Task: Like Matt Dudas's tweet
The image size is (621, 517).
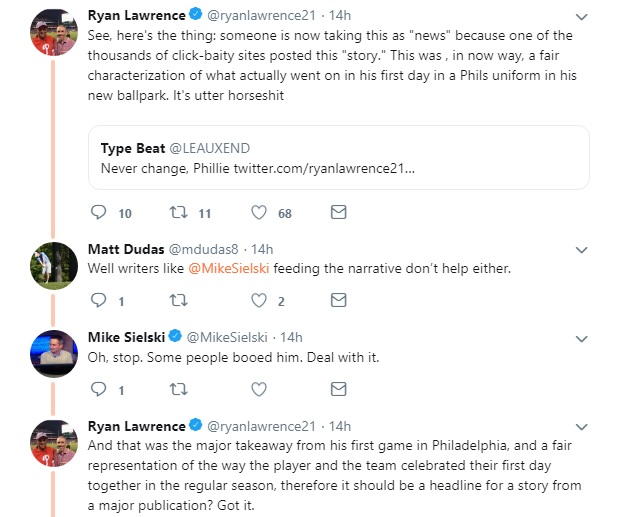Action: click(258, 301)
